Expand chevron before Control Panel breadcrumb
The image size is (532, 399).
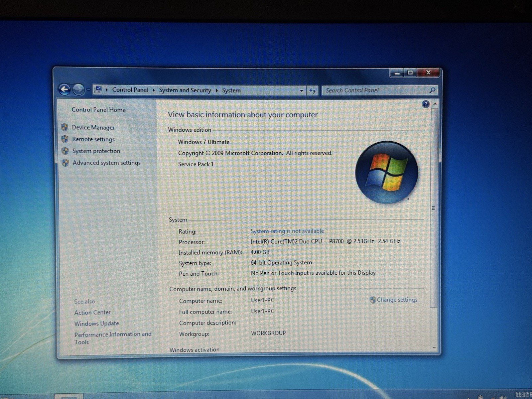click(106, 90)
